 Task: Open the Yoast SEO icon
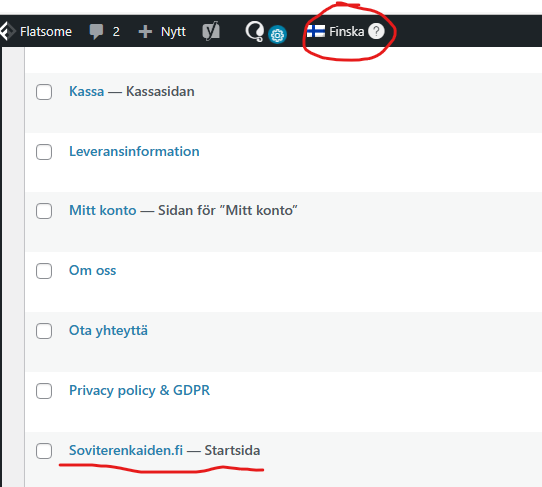point(211,31)
